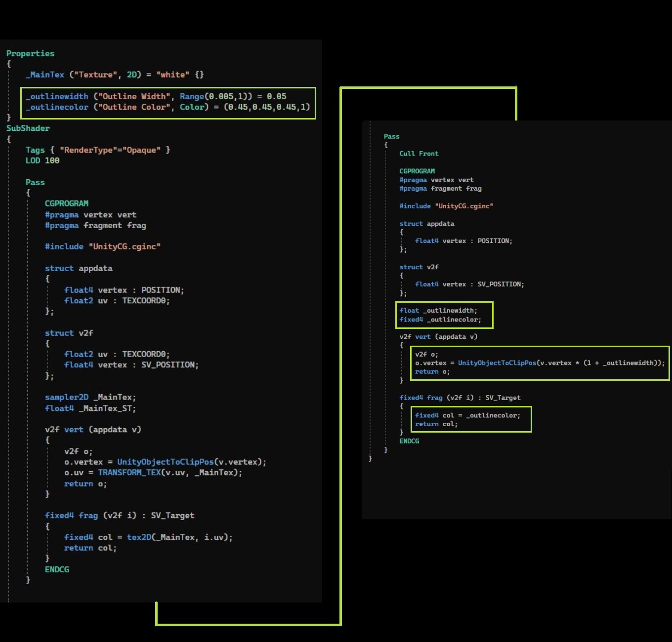This screenshot has height=642, width=672.
Task: Click the "fixed4 col = _outlinecolor;" line
Action: coord(467,415)
